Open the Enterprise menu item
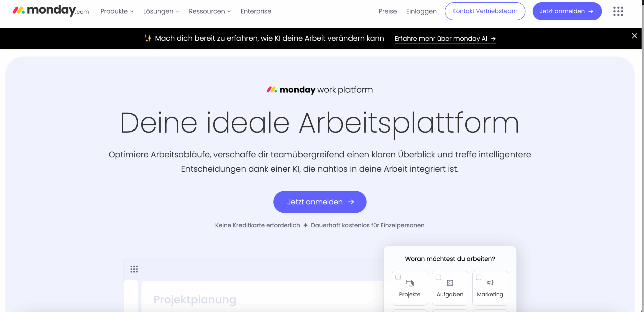The image size is (644, 312). click(256, 11)
